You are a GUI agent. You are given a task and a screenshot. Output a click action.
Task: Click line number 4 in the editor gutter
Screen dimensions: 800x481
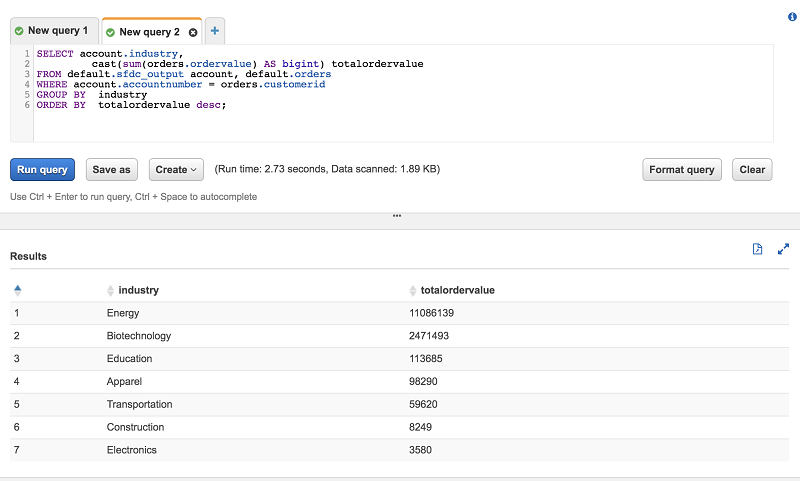pos(27,84)
